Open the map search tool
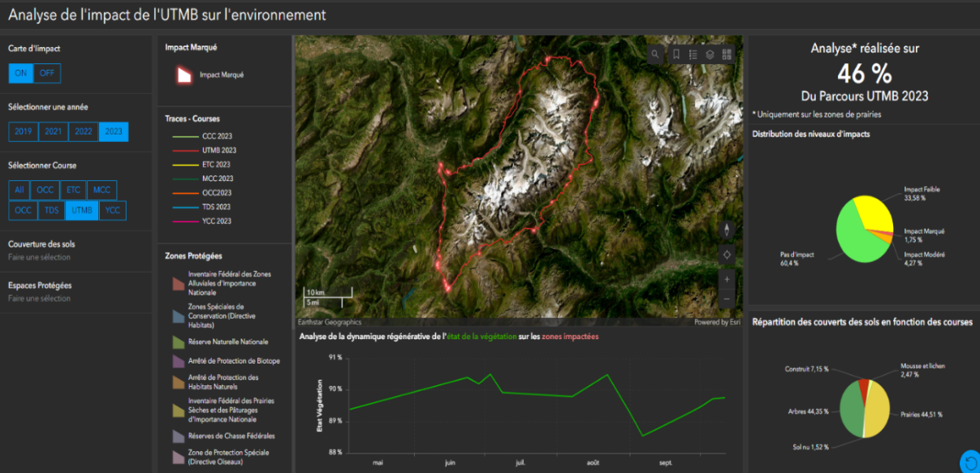Viewport: 980px width, 473px height. 656,54
